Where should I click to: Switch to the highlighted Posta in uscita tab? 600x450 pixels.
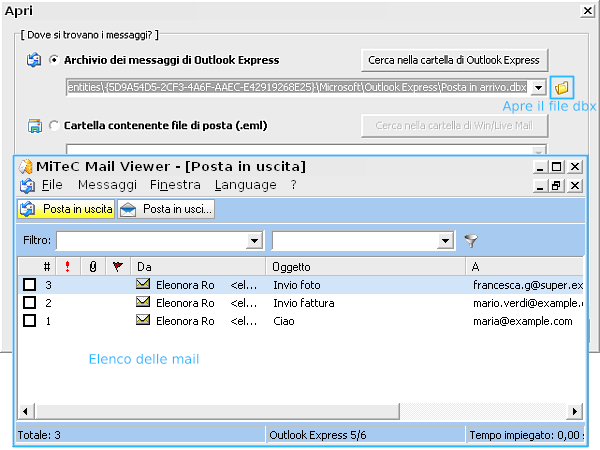tap(66, 209)
